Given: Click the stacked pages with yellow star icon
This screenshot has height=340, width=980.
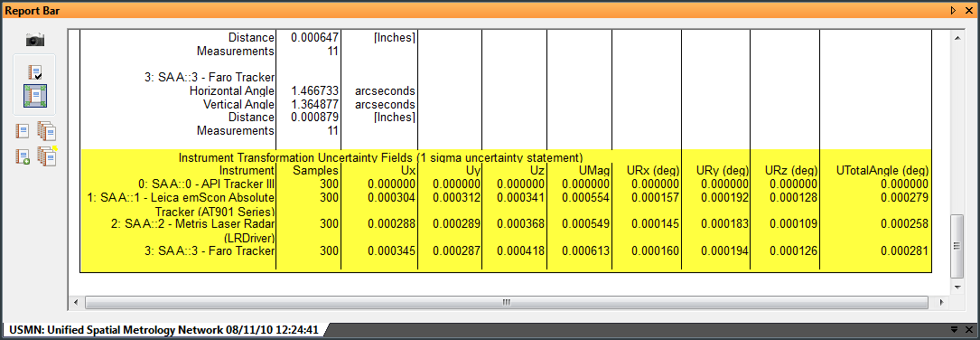Looking at the screenshot, I should [47, 156].
